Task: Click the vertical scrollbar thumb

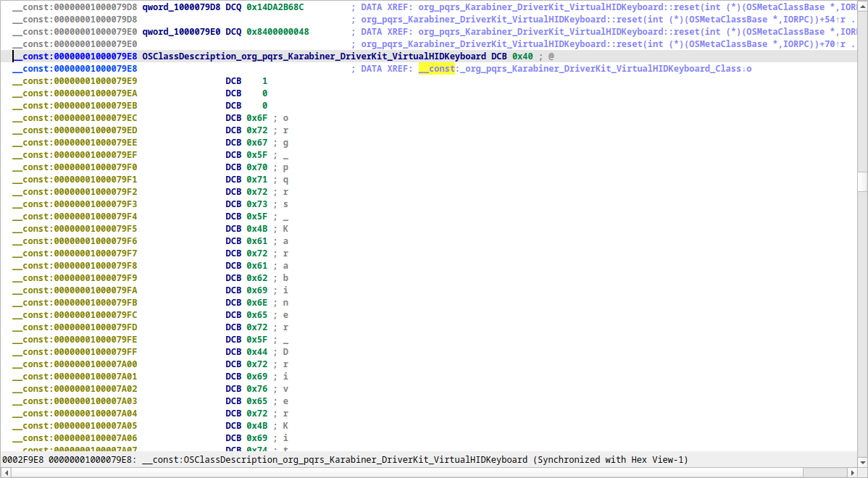Action: (x=862, y=182)
